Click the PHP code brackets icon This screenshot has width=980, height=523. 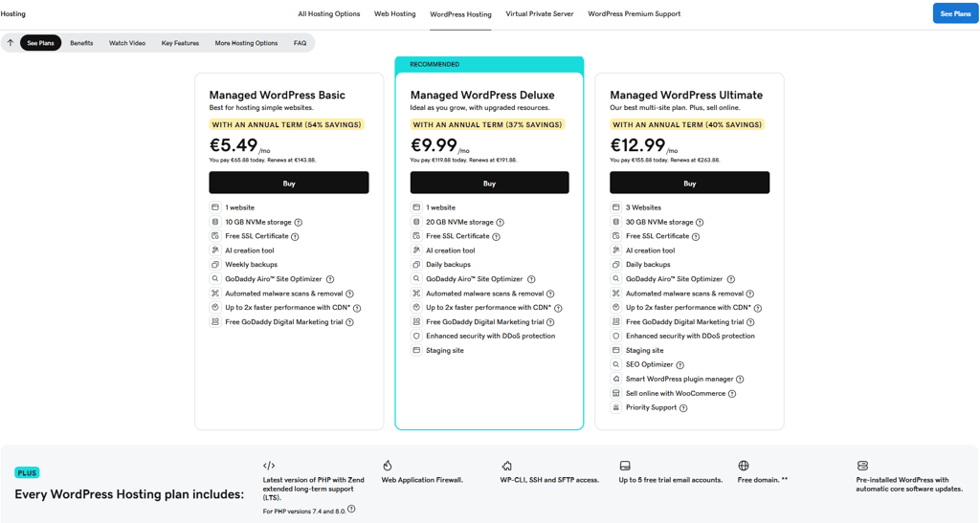pos(269,466)
